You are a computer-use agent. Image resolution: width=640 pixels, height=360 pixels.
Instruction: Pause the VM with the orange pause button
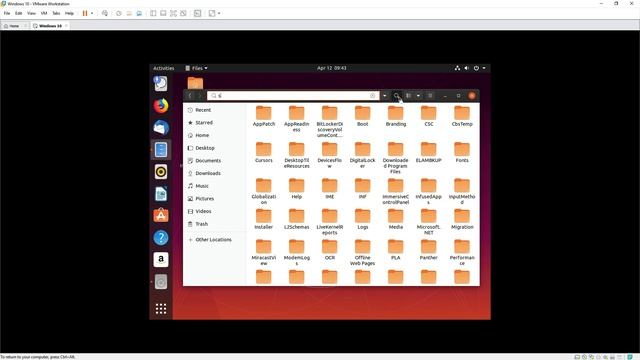click(85, 13)
